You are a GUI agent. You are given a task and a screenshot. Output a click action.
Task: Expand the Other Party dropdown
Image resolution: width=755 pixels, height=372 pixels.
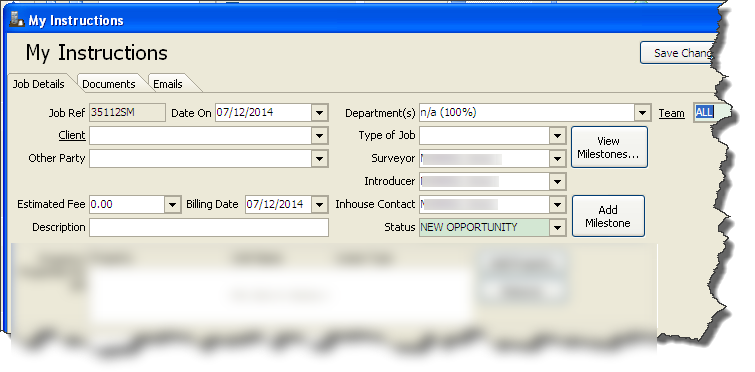(x=319, y=158)
